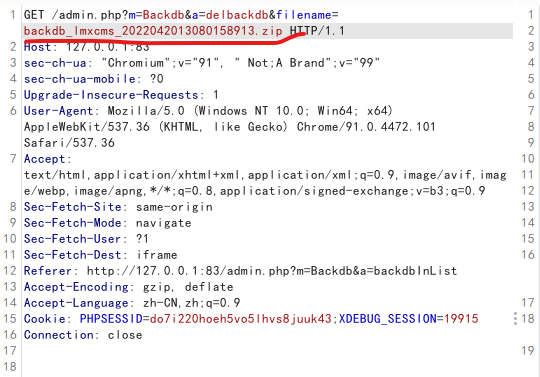The height and width of the screenshot is (377, 540).
Task: Click the Safari/537.36 line
Action: tap(69, 143)
